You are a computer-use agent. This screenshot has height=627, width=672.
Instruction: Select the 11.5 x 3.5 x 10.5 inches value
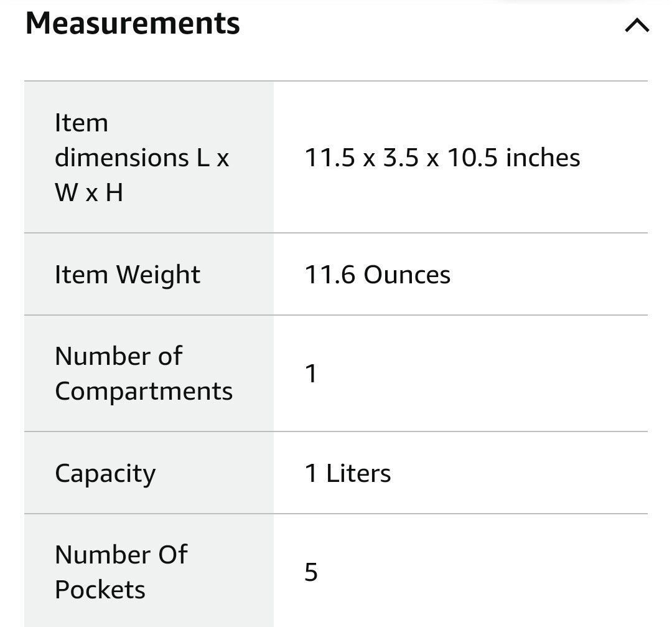442,158
